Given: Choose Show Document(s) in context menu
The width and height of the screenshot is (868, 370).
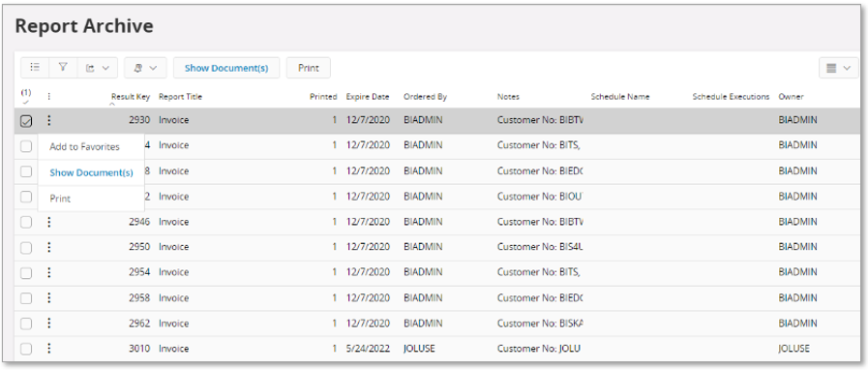Looking at the screenshot, I should tap(91, 172).
